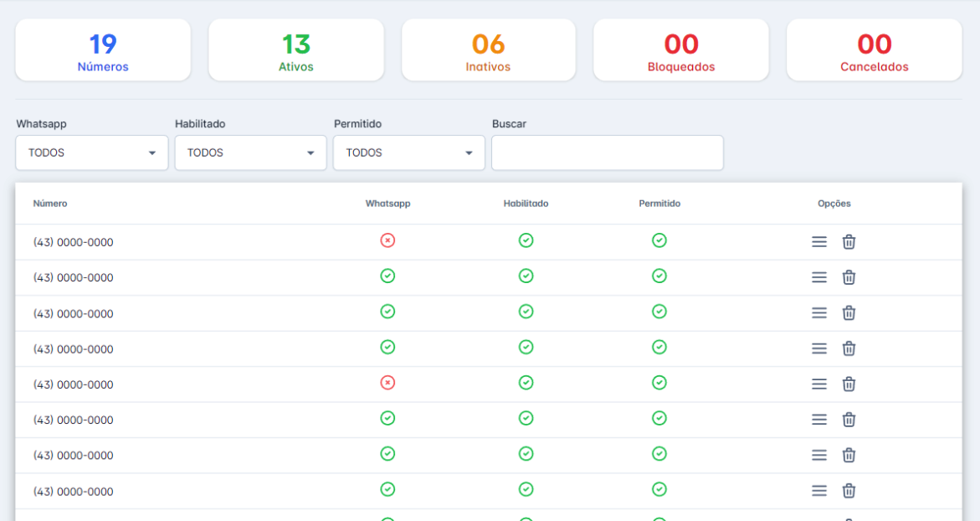This screenshot has width=980, height=521.
Task: Open the hamburger options menu in the first row
Action: (x=819, y=242)
